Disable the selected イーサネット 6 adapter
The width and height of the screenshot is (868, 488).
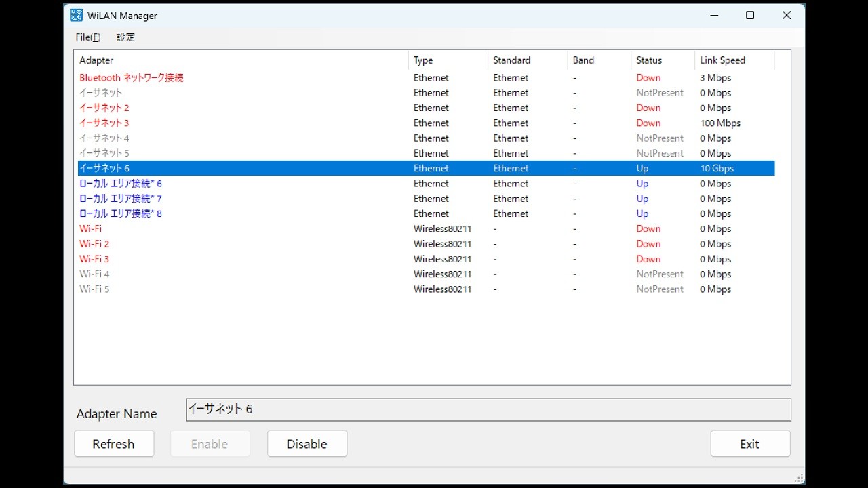pyautogui.click(x=307, y=443)
